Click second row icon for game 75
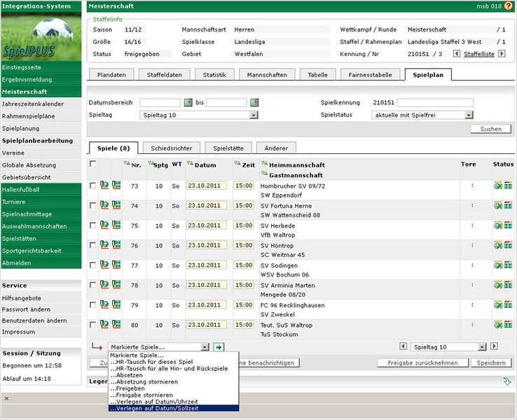517x420 pixels. [116, 225]
